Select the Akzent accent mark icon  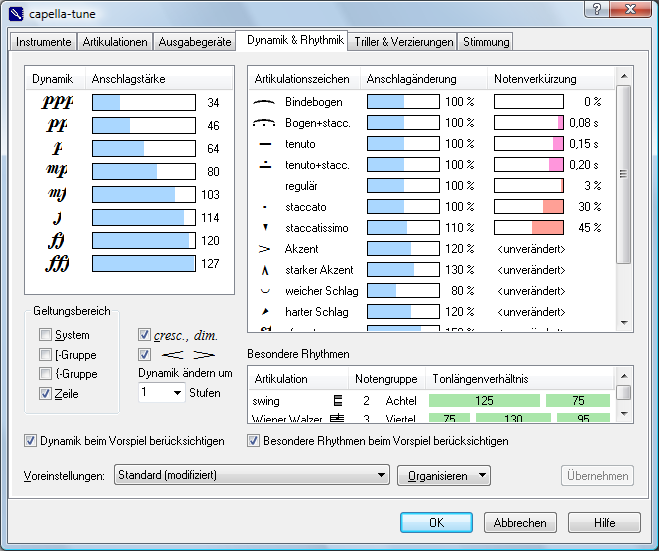[x=264, y=249]
